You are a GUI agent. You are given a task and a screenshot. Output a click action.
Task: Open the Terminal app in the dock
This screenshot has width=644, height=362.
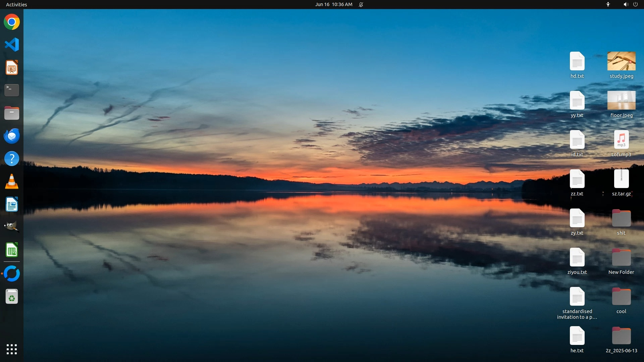12,90
